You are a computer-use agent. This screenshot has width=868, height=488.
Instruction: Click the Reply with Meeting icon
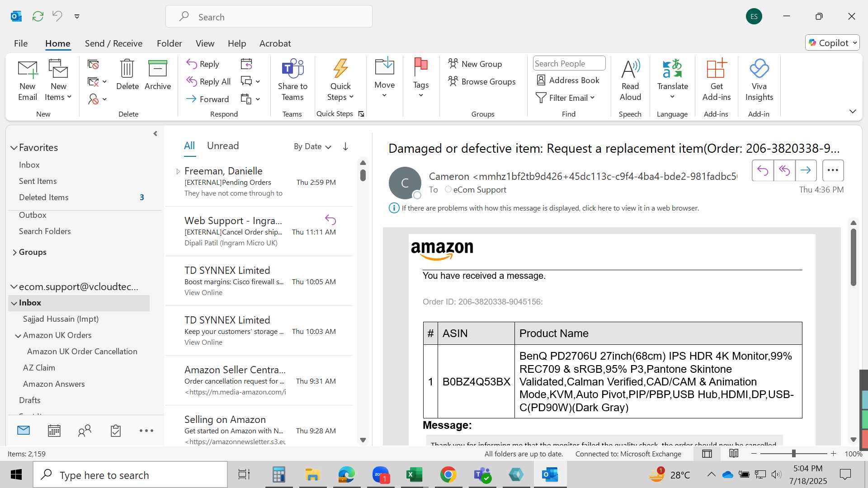point(246,64)
